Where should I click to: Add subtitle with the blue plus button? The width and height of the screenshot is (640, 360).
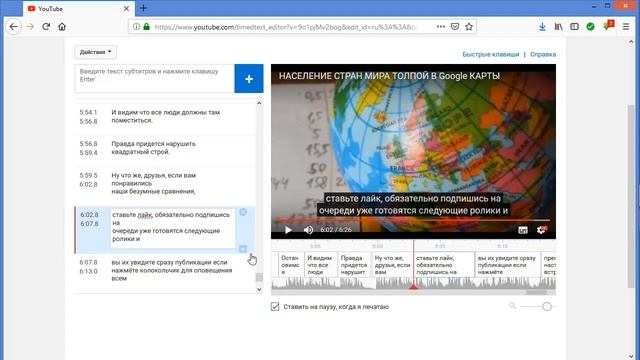coord(249,78)
